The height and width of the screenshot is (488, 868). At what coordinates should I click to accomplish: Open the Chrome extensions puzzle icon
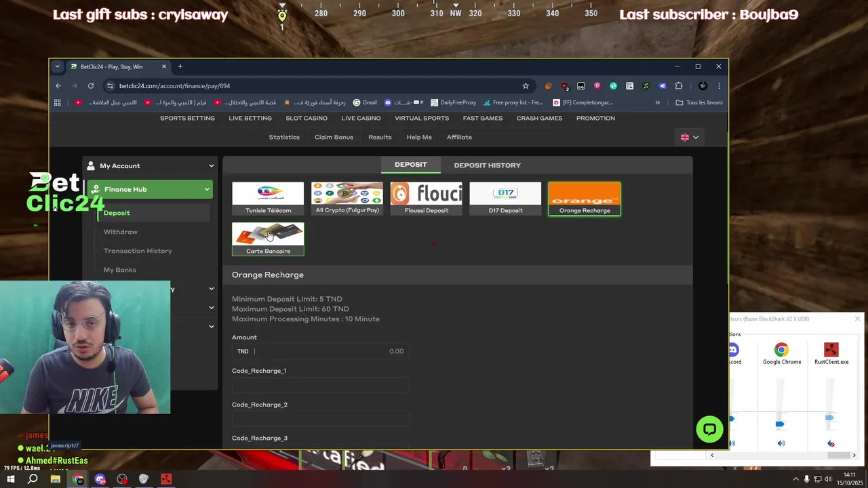[679, 86]
